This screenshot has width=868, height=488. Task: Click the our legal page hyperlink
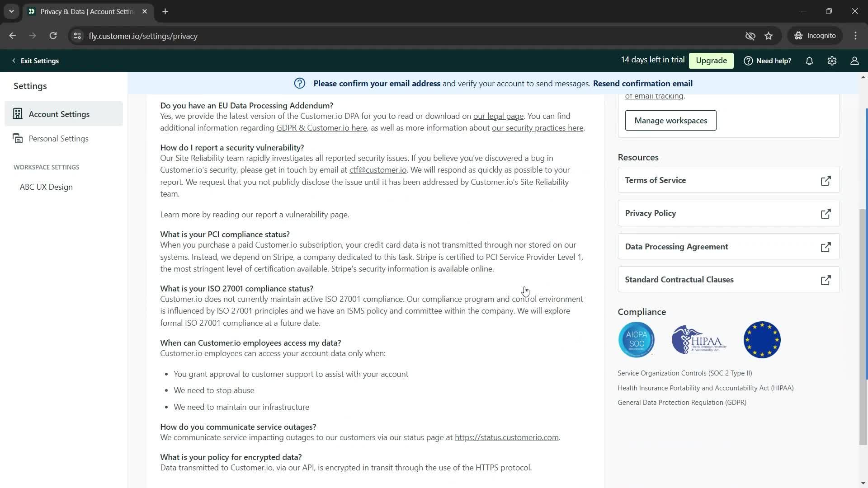point(499,116)
